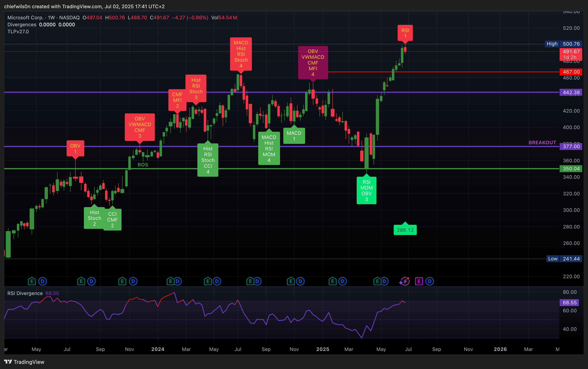
Task: Click the earnings E marker near May 2023
Action: 32,281
